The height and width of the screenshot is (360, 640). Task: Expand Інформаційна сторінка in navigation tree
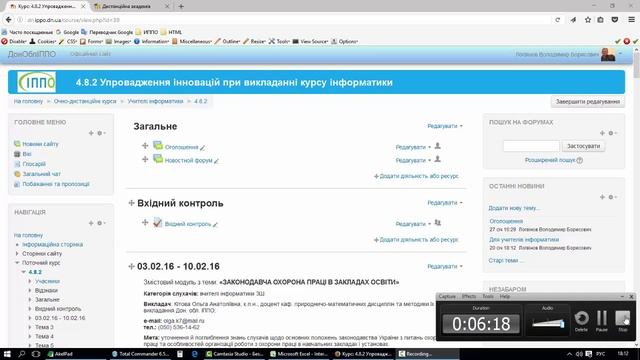[x=17, y=244]
